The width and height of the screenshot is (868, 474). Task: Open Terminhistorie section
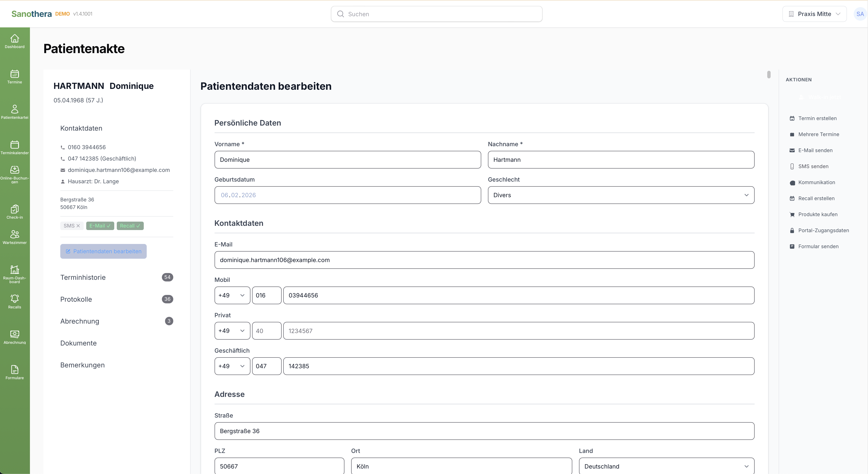[117, 277]
